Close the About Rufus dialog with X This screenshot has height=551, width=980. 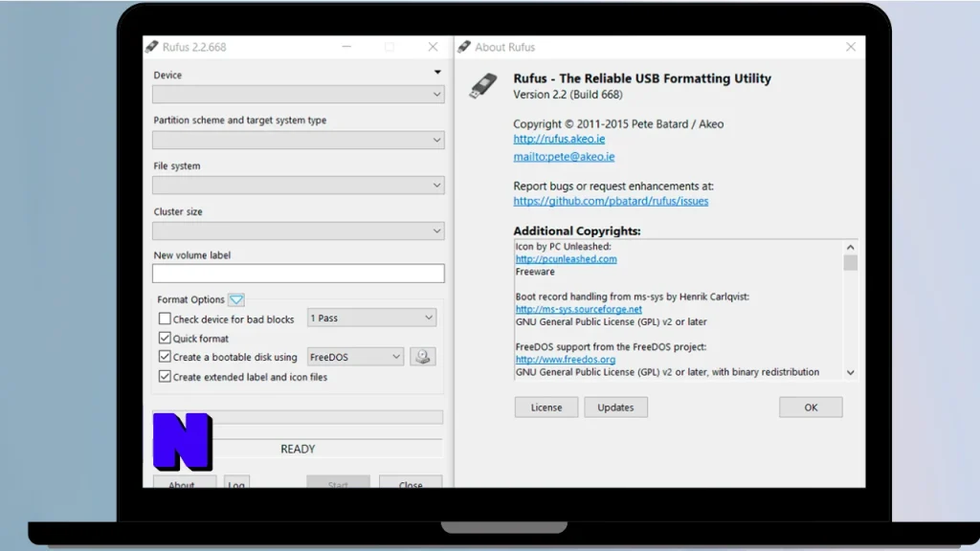pyautogui.click(x=851, y=47)
